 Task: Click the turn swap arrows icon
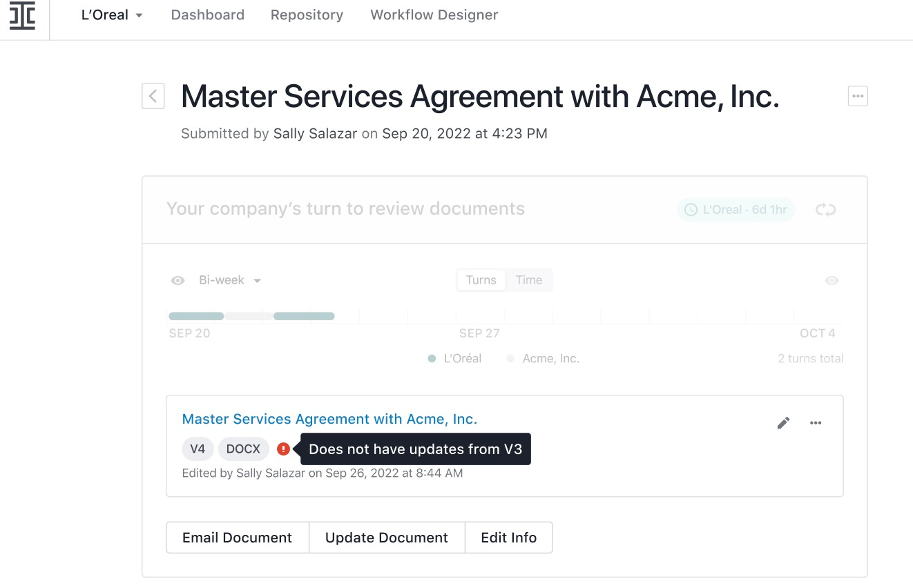click(x=826, y=210)
